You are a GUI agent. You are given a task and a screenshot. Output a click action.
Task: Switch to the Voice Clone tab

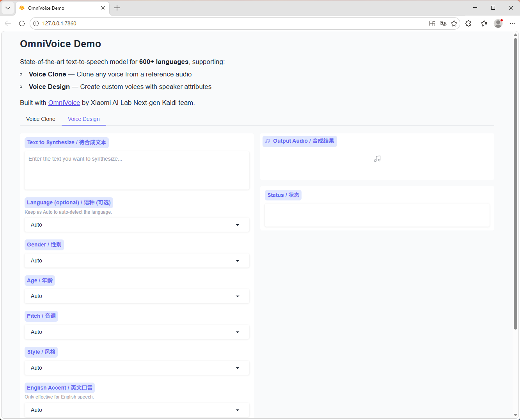[41, 119]
